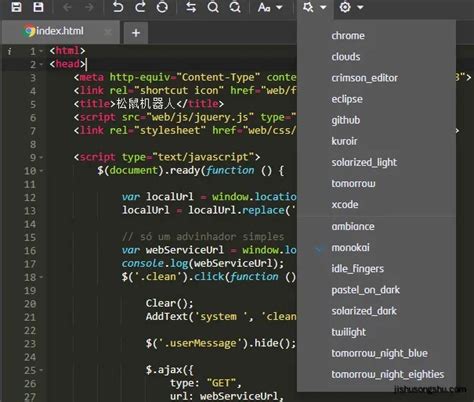Fold the ajax block at line 25
Image resolution: width=474 pixels, height=402 pixels.
(41, 370)
